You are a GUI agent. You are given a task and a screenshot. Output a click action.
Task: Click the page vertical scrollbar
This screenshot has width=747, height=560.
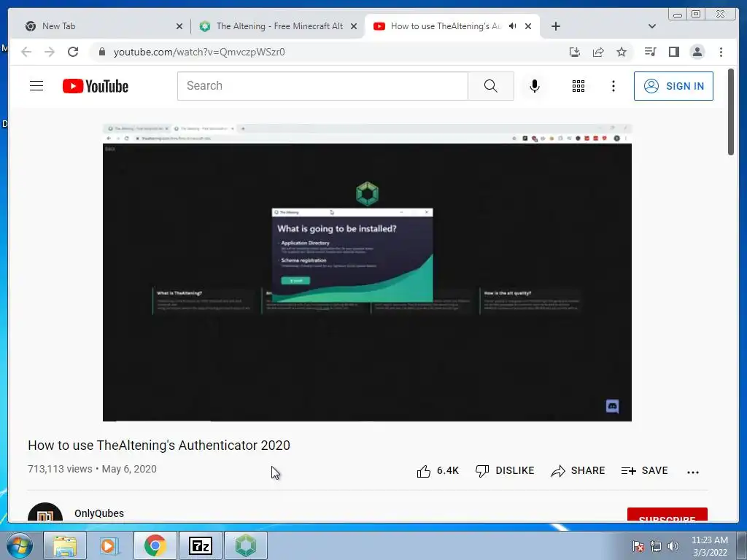click(x=731, y=112)
